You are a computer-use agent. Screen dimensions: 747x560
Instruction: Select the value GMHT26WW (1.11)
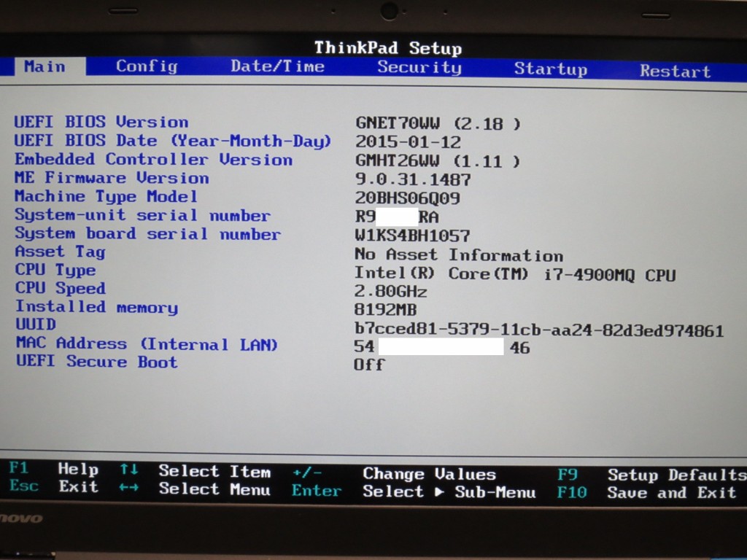[x=438, y=161]
